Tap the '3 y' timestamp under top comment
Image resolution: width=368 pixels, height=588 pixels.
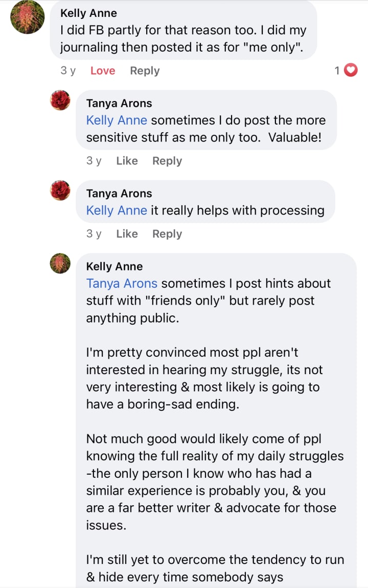[68, 71]
